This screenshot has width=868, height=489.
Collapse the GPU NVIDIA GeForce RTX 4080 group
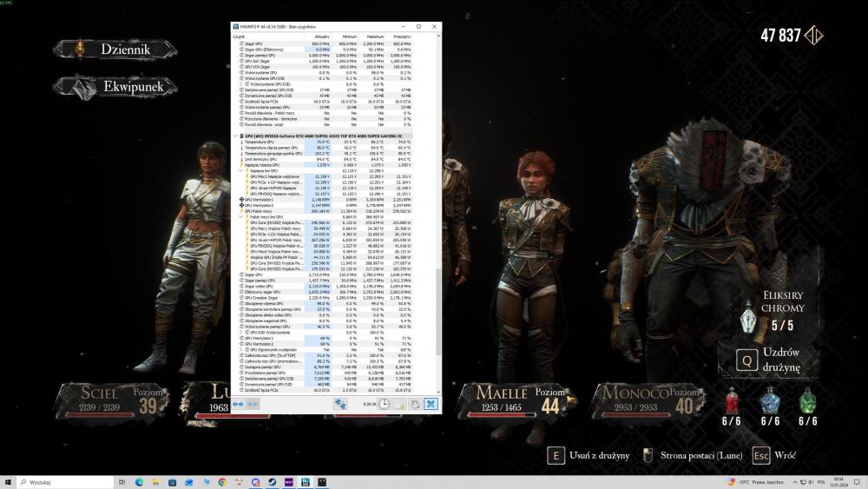235,136
